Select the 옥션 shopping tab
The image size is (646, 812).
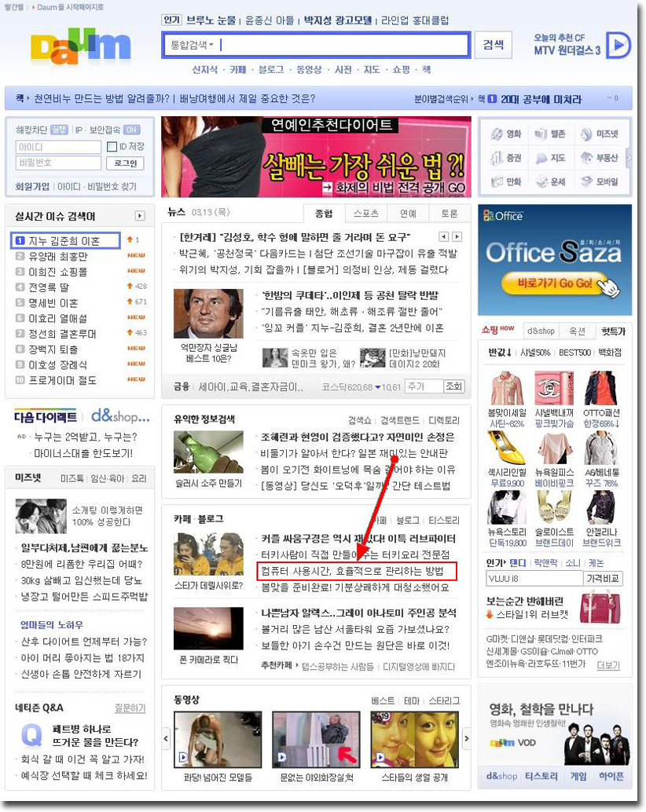(577, 331)
